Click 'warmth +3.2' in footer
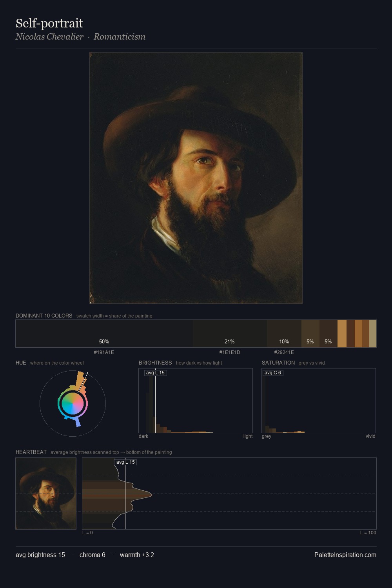 (x=137, y=555)
